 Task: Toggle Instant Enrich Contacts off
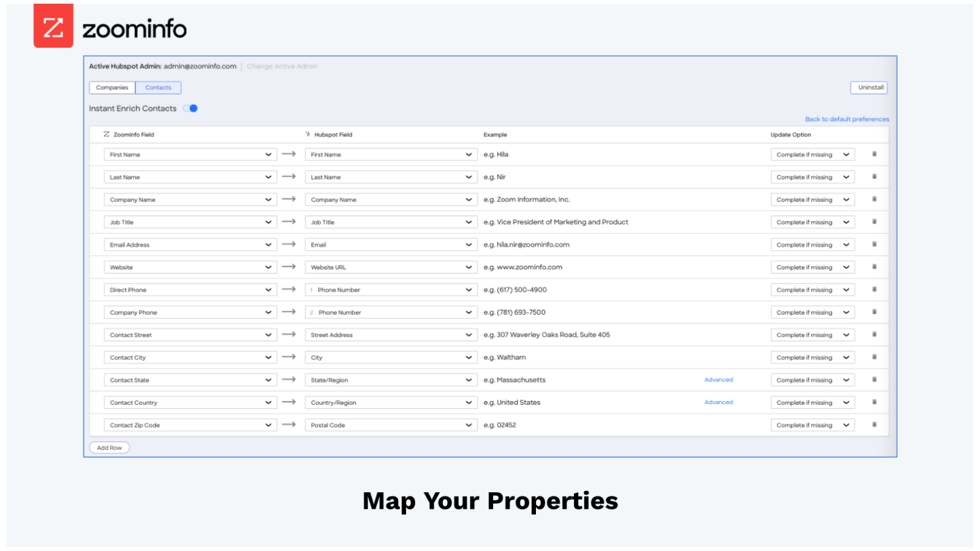pyautogui.click(x=190, y=108)
